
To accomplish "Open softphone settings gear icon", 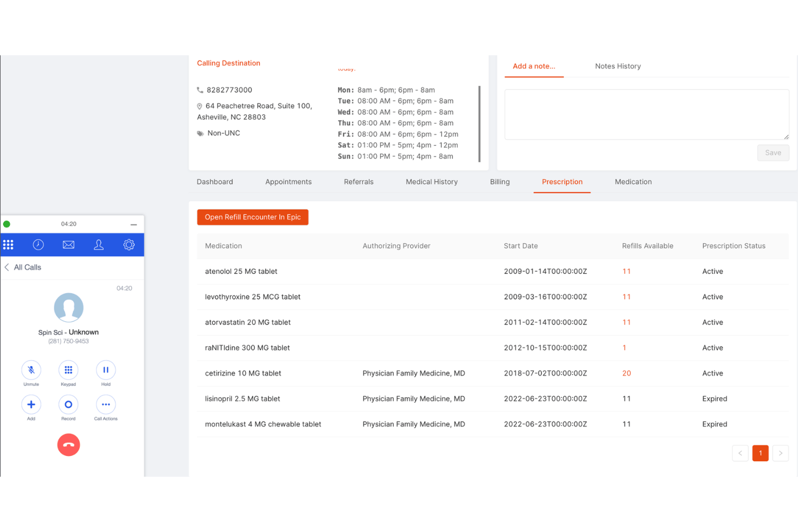I will [x=129, y=245].
